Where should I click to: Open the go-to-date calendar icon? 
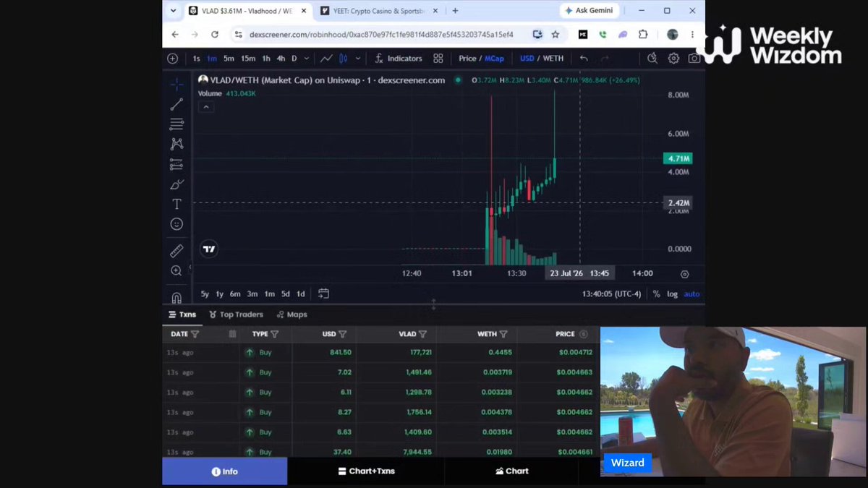point(323,294)
